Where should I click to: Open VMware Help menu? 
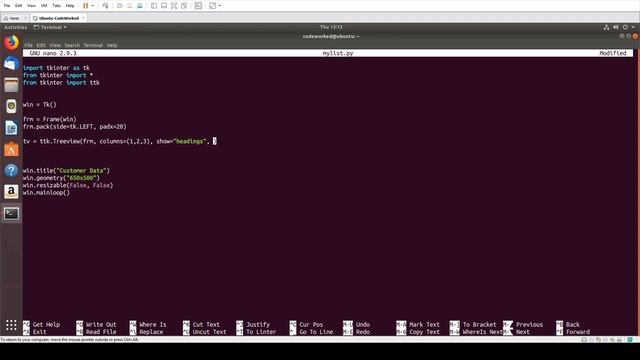(70, 6)
